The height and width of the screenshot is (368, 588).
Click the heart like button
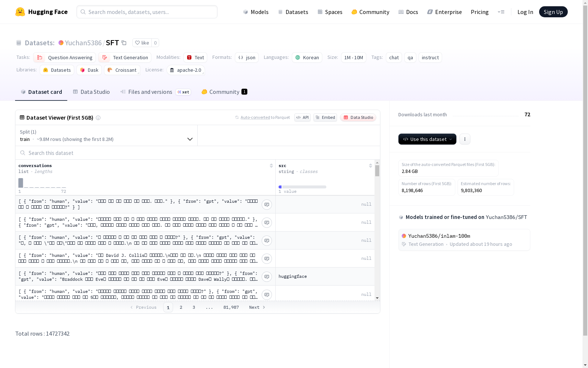[142, 43]
